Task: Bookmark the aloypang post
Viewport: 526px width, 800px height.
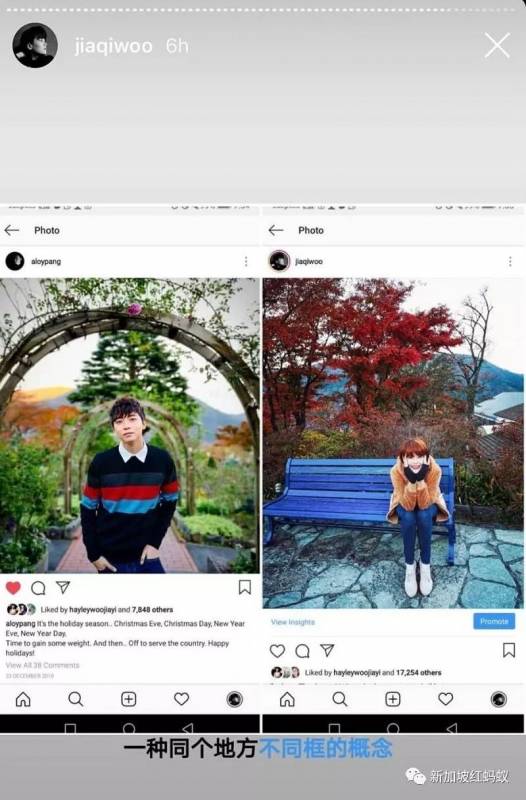Action: point(245,587)
